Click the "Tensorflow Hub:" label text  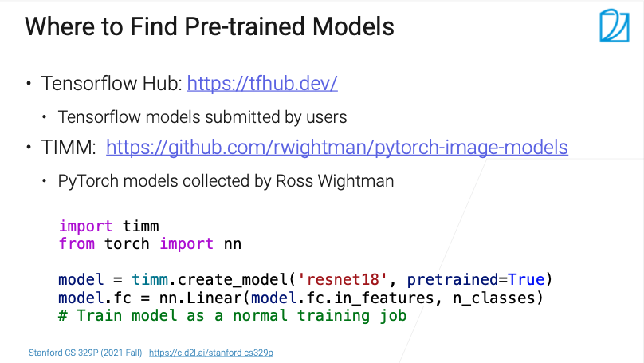tap(112, 83)
